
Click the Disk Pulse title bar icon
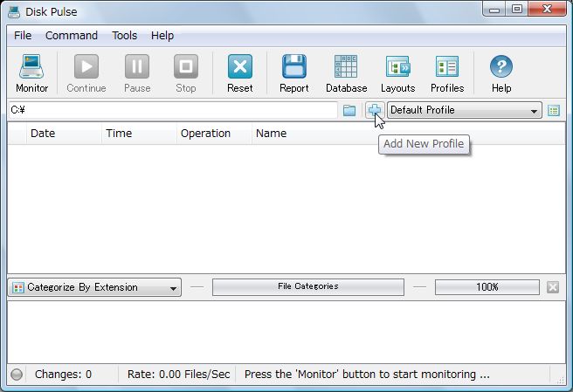coord(14,11)
